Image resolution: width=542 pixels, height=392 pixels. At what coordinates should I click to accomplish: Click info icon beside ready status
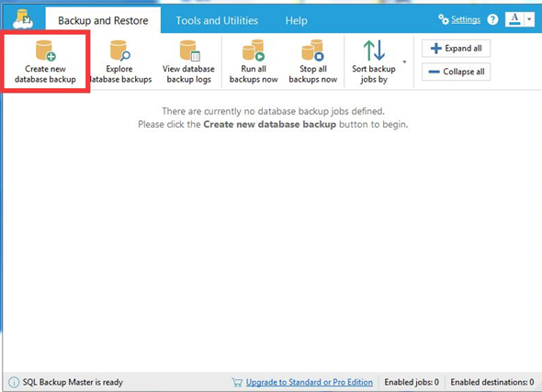pos(14,382)
